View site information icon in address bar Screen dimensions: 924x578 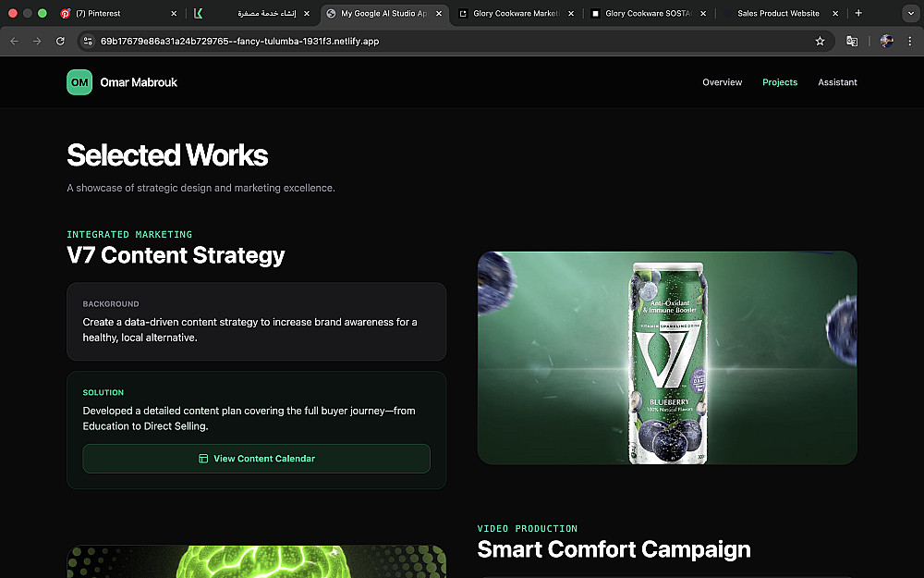pos(88,41)
